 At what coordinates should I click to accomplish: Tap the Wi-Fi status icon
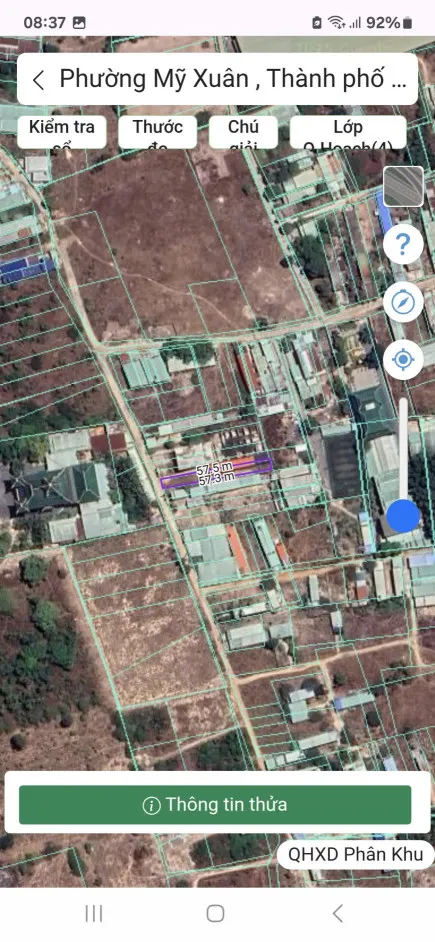pyautogui.click(x=335, y=23)
